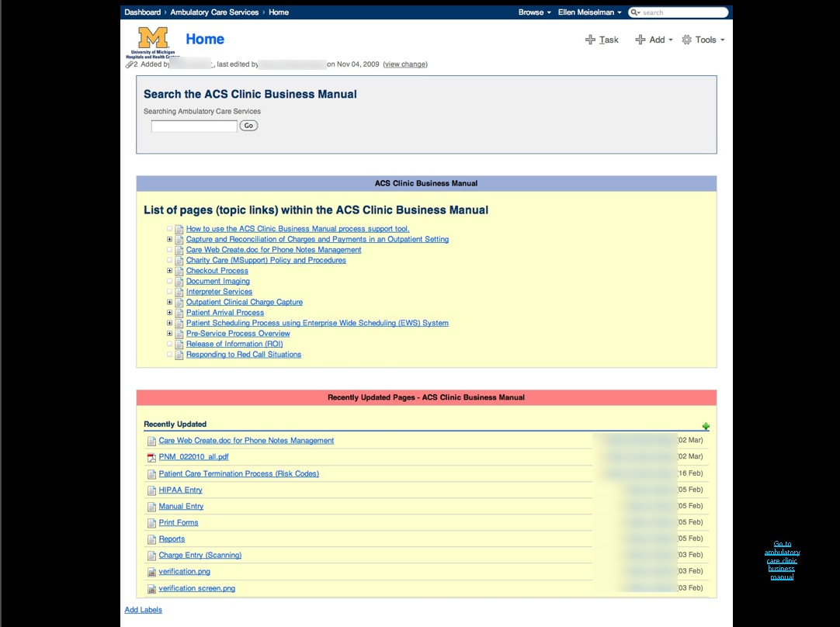Open the Tools dropdown menu
This screenshot has width=840, height=627.
(x=703, y=40)
